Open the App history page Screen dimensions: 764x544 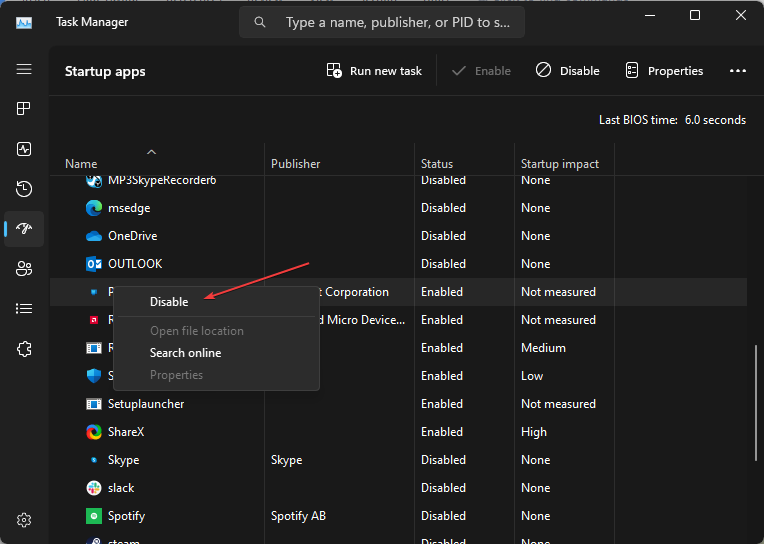point(24,188)
